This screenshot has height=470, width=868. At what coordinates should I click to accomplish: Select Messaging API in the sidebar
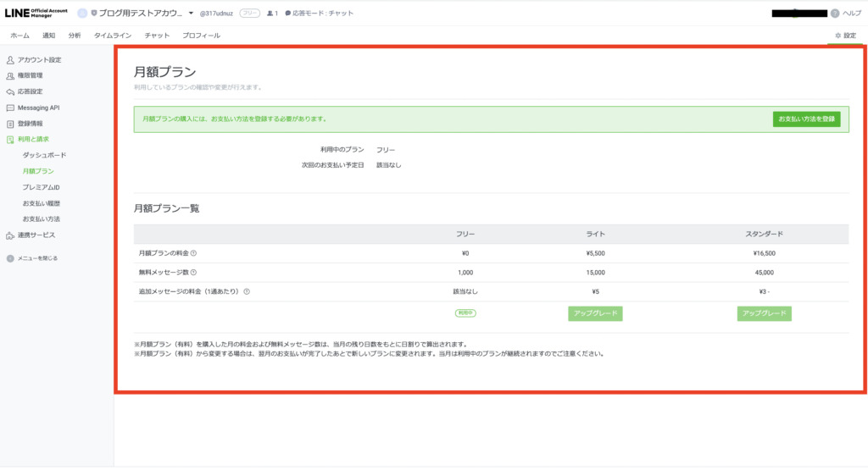click(38, 108)
